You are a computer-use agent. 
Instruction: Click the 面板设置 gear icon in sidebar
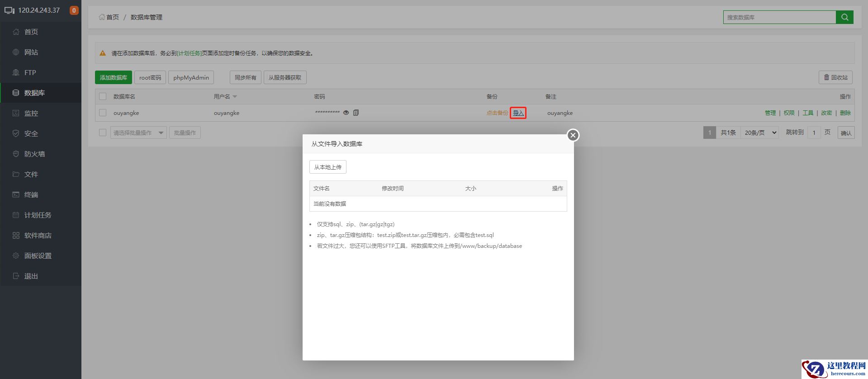coord(16,256)
